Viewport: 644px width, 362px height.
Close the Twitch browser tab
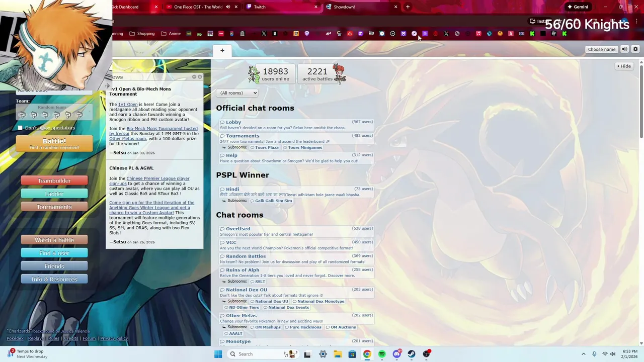(316, 7)
